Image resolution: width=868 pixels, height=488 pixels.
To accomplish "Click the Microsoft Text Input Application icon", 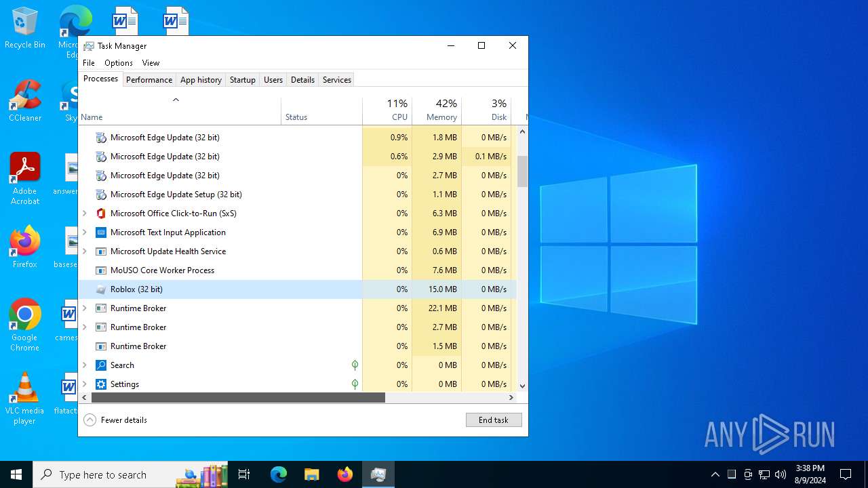I will pyautogui.click(x=101, y=232).
